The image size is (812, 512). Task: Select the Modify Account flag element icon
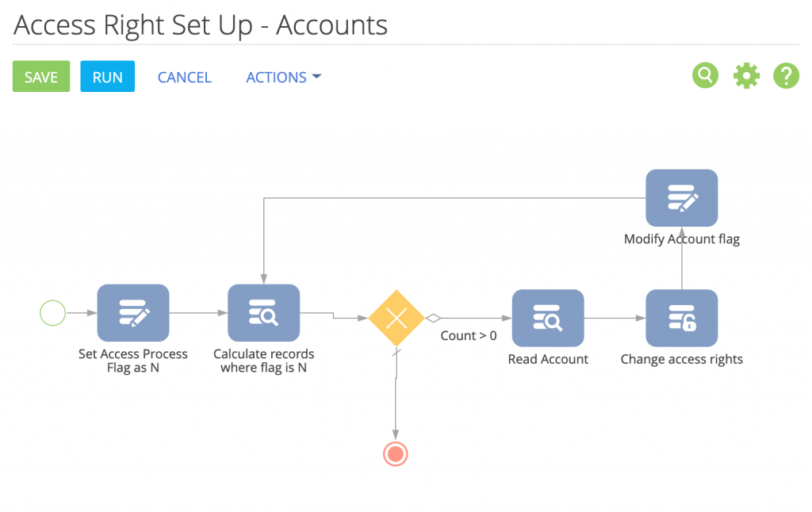click(681, 198)
